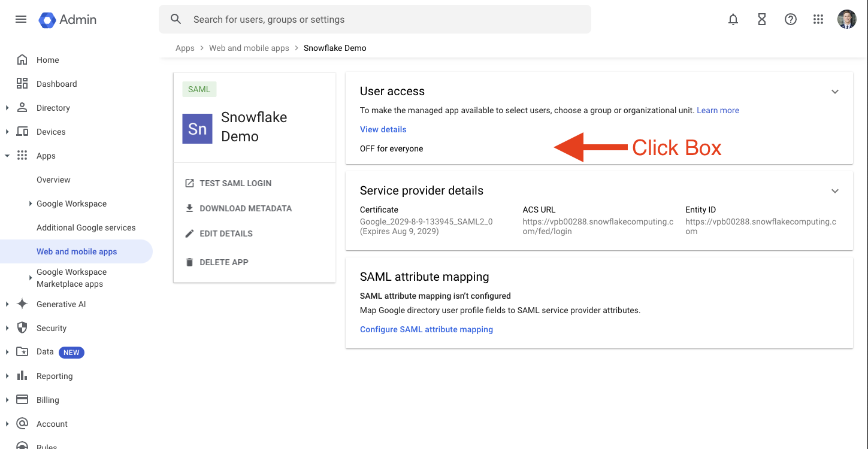Expand Google Workspace submenu arrow
Viewport: 868px width, 449px height.
point(31,204)
